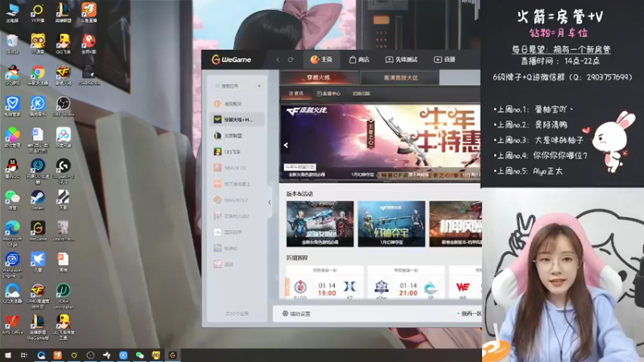This screenshot has width=644, height=362.
Task: Open the 主页 home tab in WeGame
Action: [x=321, y=60]
